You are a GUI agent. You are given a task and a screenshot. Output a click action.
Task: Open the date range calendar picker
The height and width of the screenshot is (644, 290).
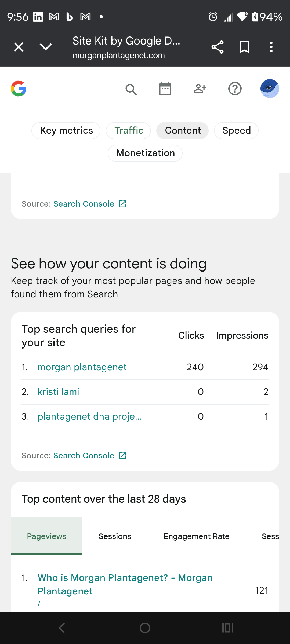(165, 89)
